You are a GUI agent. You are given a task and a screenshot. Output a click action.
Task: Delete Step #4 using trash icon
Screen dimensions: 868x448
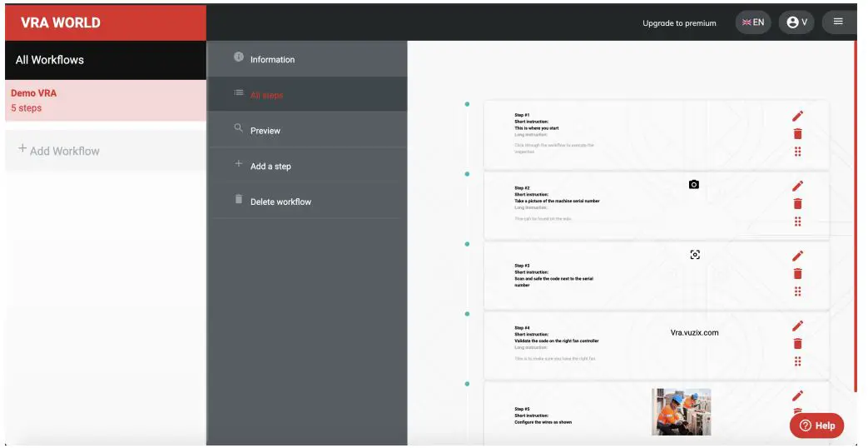797,344
